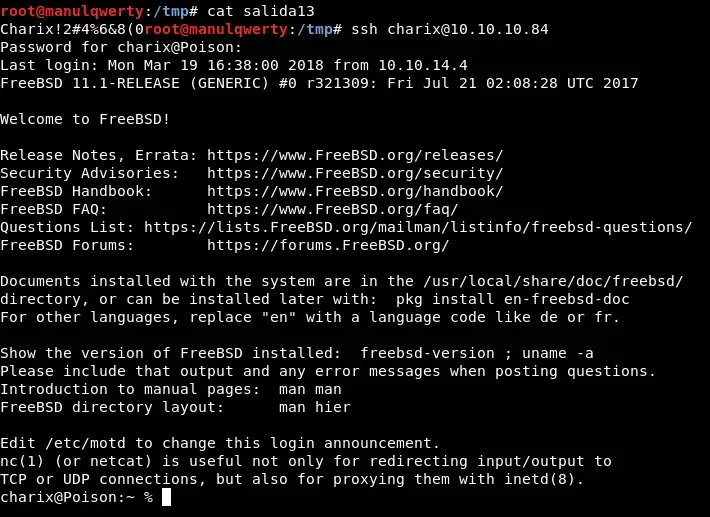Image resolution: width=710 pixels, height=517 pixels.
Task: Follow the FreeBSD FAQ URL
Action: pyautogui.click(x=333, y=209)
